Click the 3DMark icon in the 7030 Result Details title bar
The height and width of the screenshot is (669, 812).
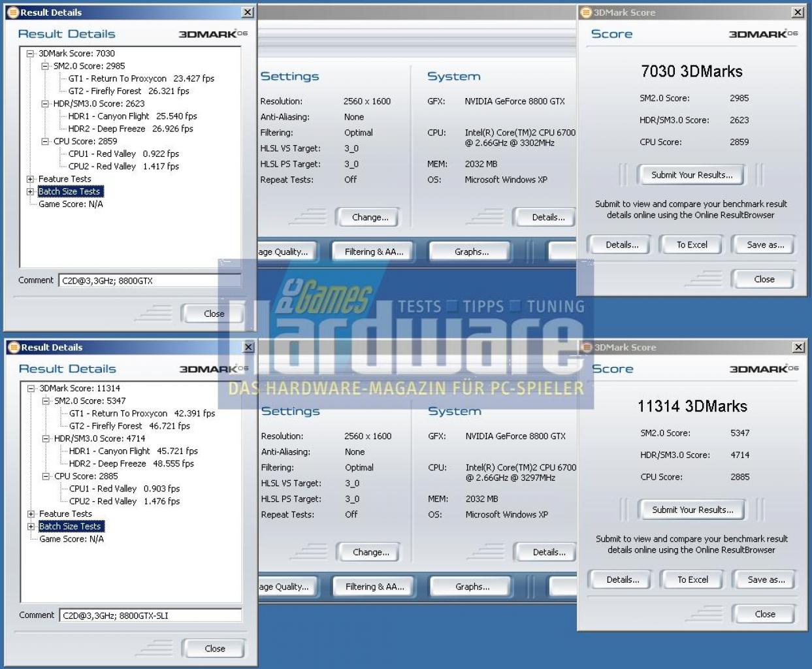tap(12, 12)
